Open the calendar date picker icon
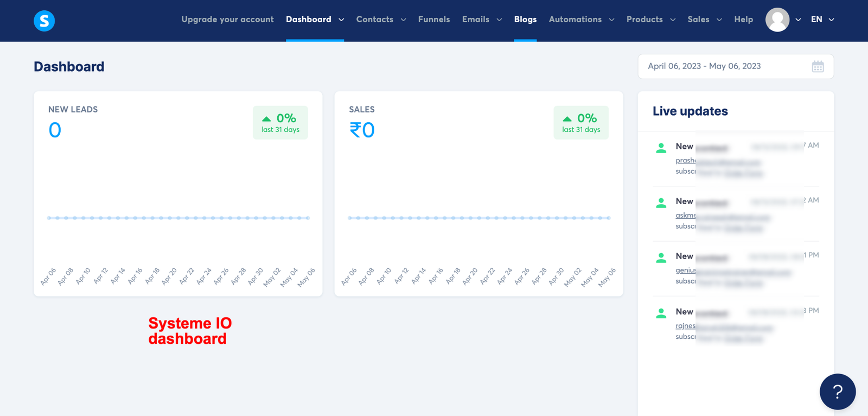 click(818, 66)
